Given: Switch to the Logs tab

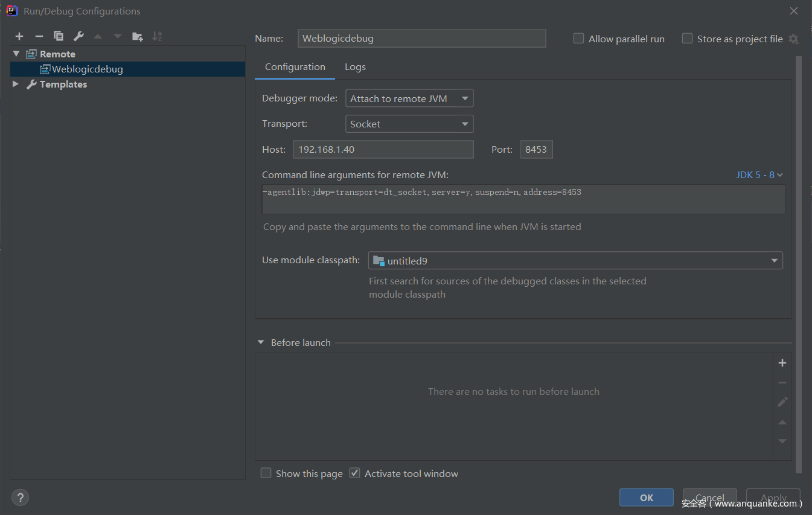Looking at the screenshot, I should coord(355,67).
